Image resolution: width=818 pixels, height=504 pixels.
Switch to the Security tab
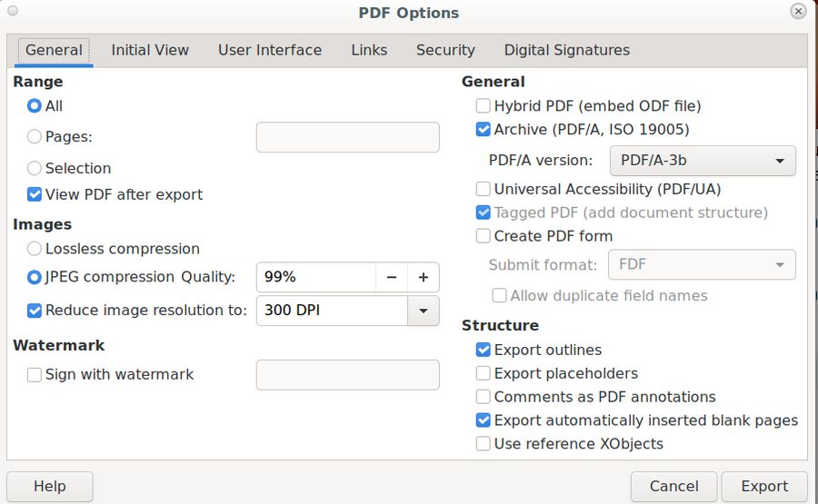[x=445, y=51]
